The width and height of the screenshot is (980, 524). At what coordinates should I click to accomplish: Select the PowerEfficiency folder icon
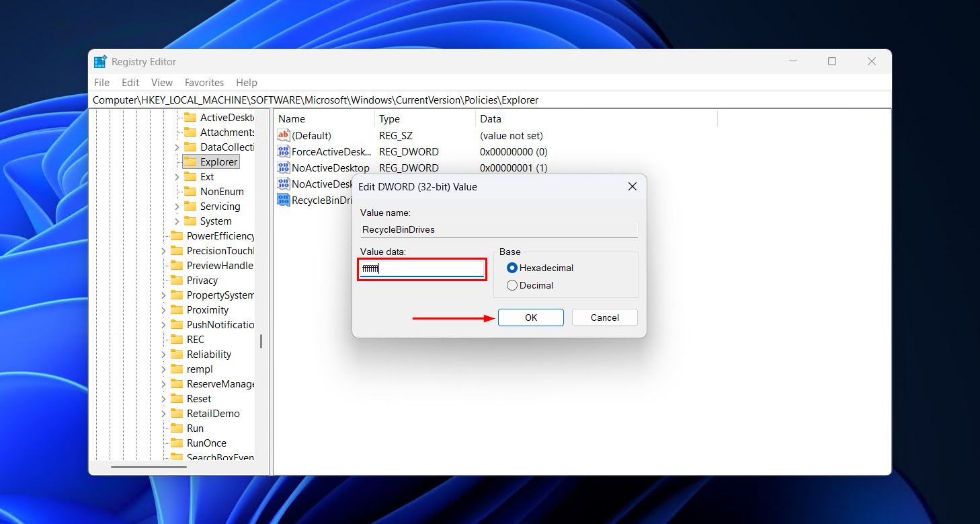tap(176, 236)
